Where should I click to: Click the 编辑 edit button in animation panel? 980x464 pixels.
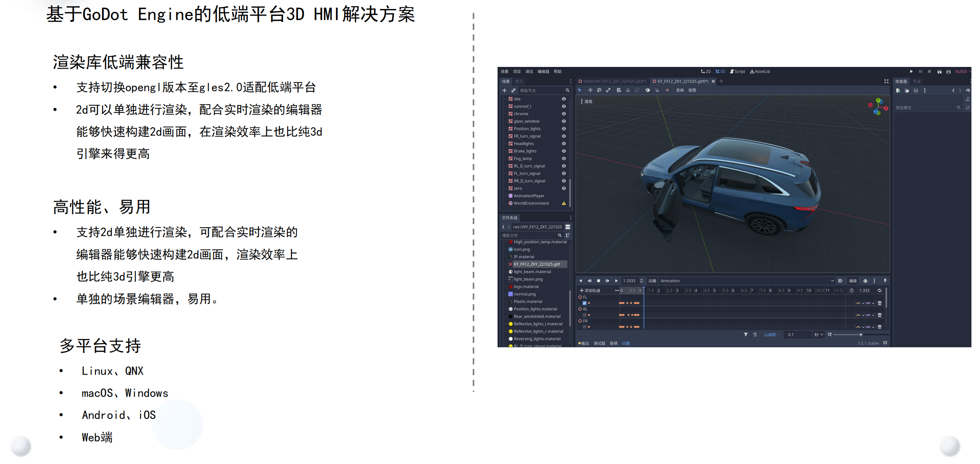point(853,281)
